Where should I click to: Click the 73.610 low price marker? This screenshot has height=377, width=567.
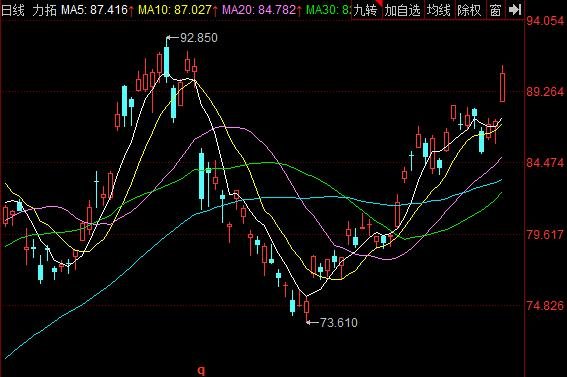coord(332,322)
